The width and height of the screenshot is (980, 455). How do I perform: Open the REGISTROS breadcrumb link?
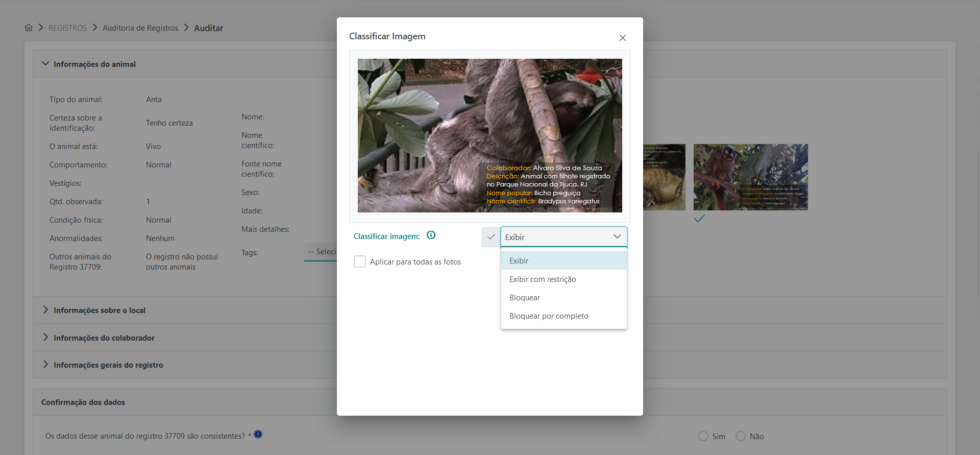(x=67, y=28)
